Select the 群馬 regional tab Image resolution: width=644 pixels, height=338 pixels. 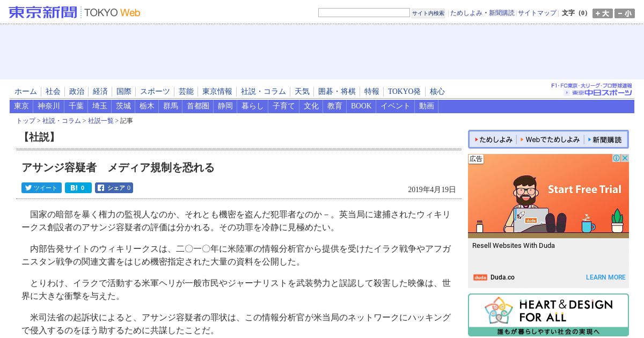pyautogui.click(x=171, y=106)
